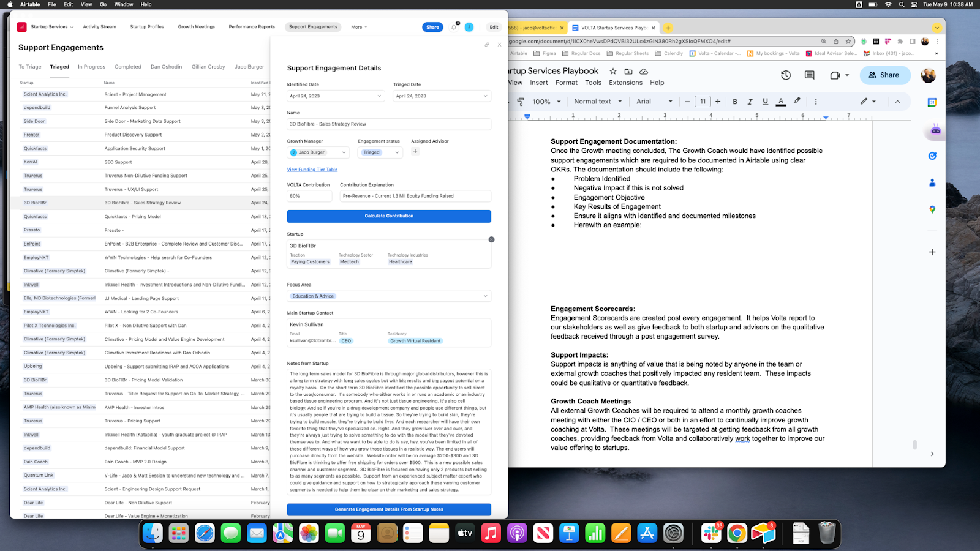Switch the Docs editing mode dropdown
The width and height of the screenshot is (980, 551).
[868, 102]
